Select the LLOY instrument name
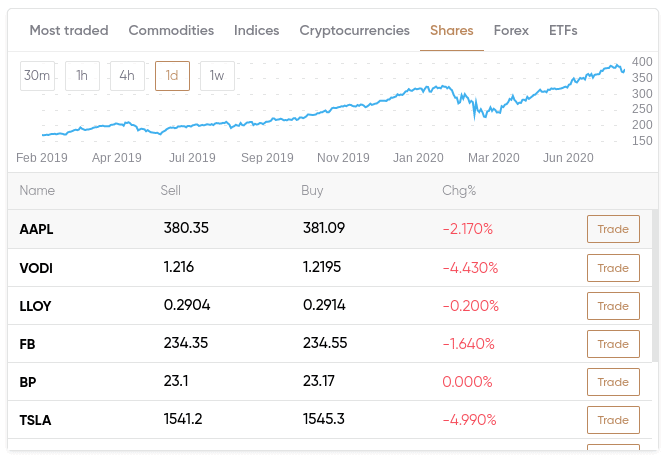667x464 pixels. (x=35, y=306)
